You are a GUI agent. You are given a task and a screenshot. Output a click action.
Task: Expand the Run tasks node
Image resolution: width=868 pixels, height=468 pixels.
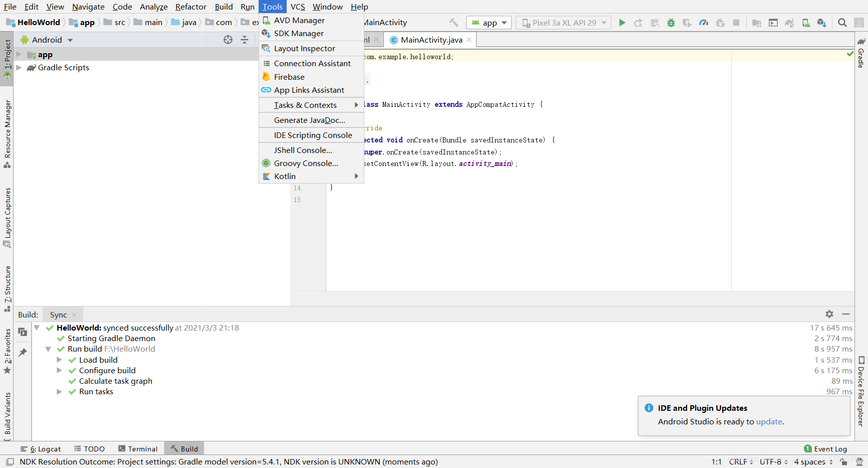[59, 391]
